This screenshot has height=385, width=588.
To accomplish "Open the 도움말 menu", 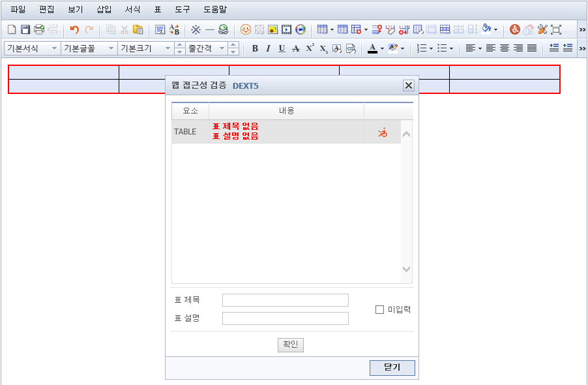I will click(215, 10).
